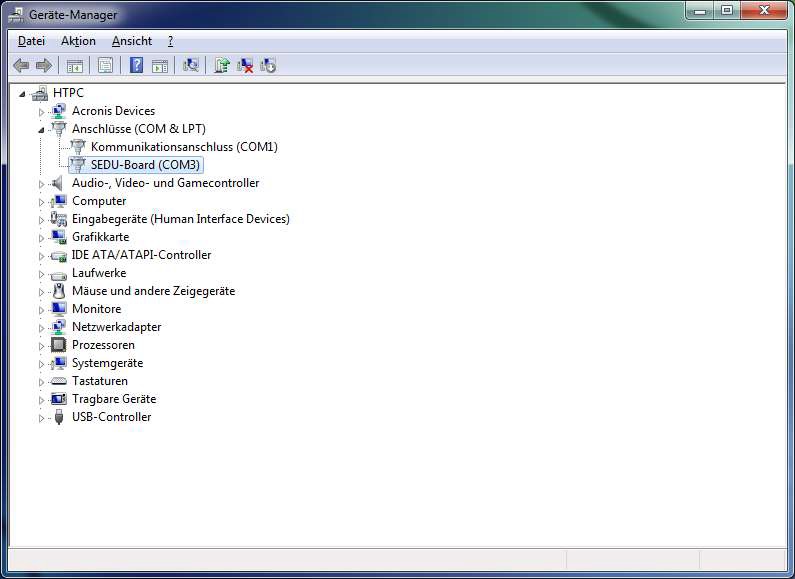Expand the Monitore node arrow
The image size is (795, 579).
pos(42,310)
